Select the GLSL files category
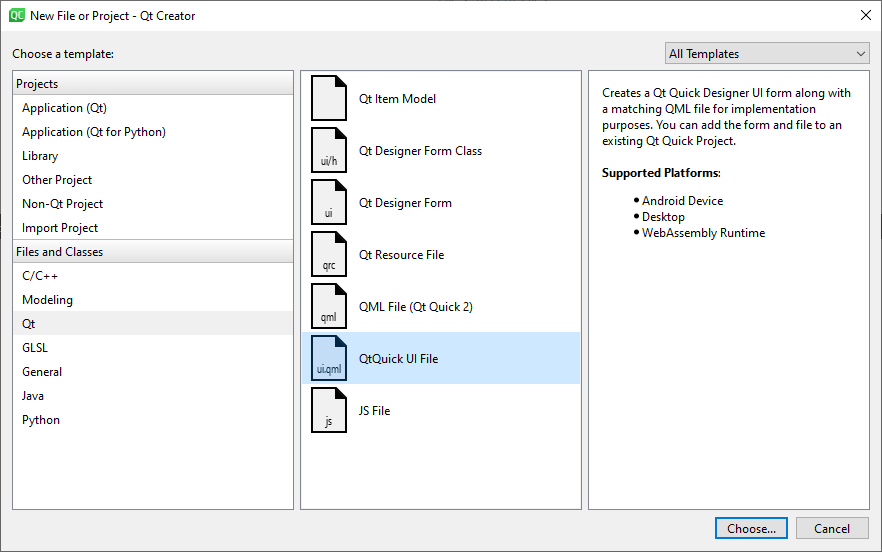 click(x=153, y=348)
